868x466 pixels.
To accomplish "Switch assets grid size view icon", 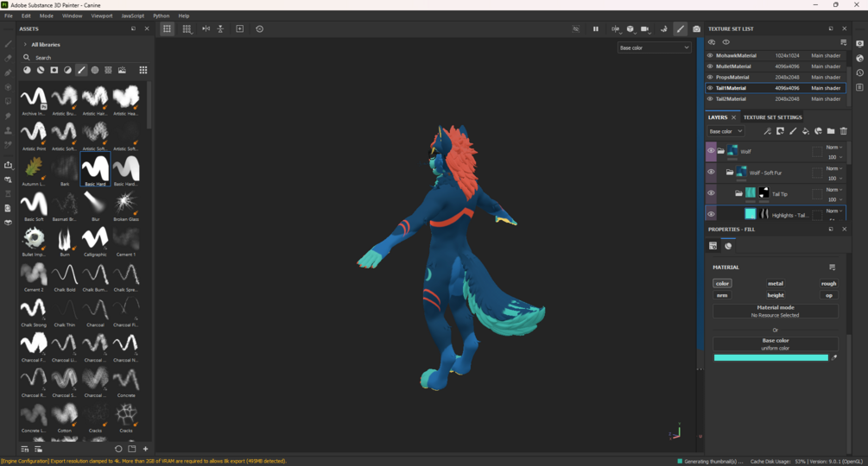I will (x=143, y=70).
